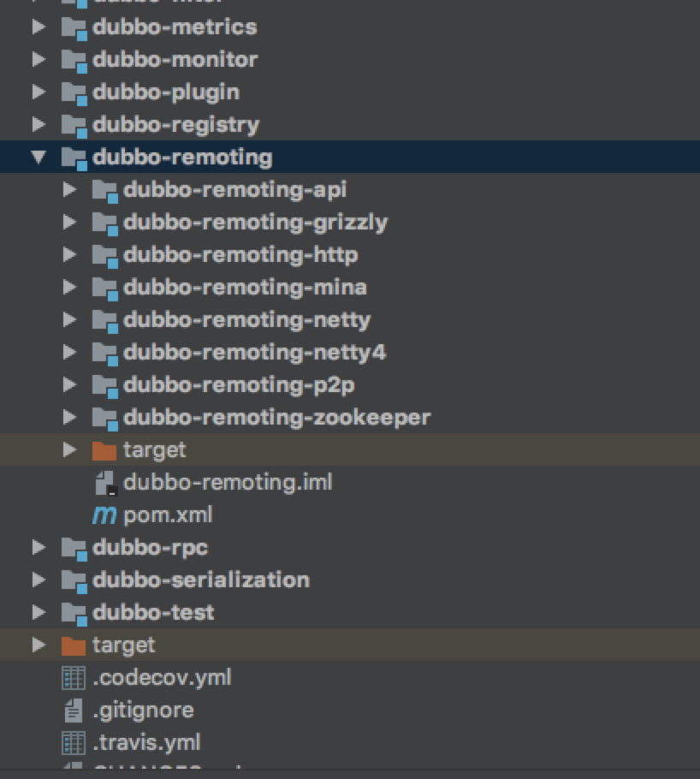The width and height of the screenshot is (700, 779).
Task: Expand the dubbo-serialization module
Action: click(x=39, y=580)
